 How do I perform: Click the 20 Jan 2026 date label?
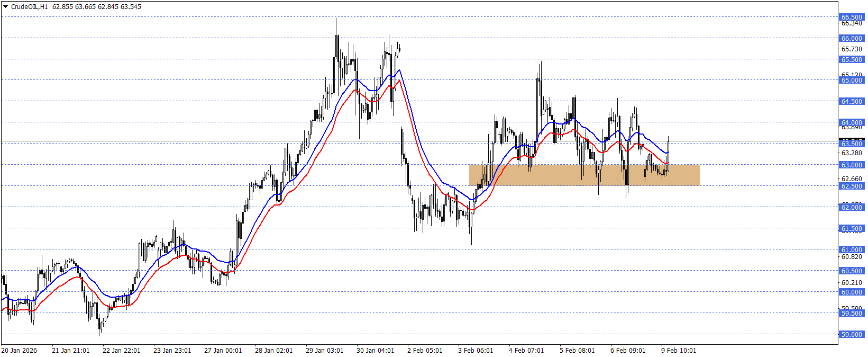click(x=20, y=351)
